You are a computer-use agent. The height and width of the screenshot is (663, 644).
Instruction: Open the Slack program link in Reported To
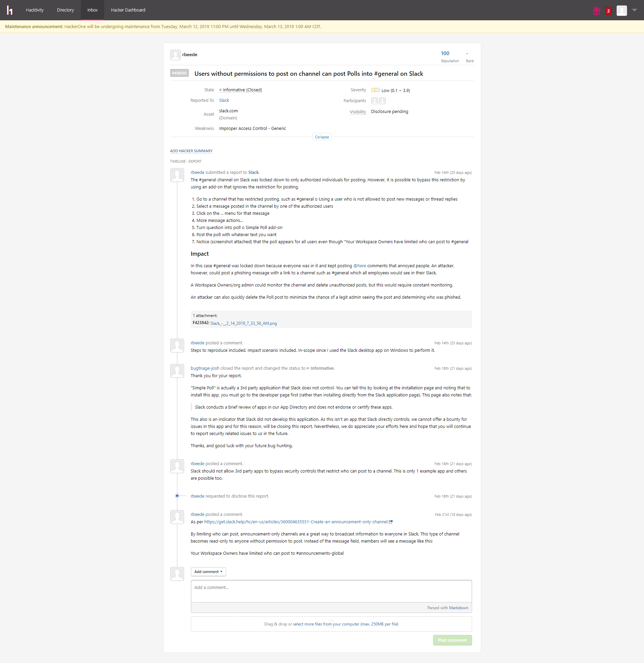pos(224,100)
